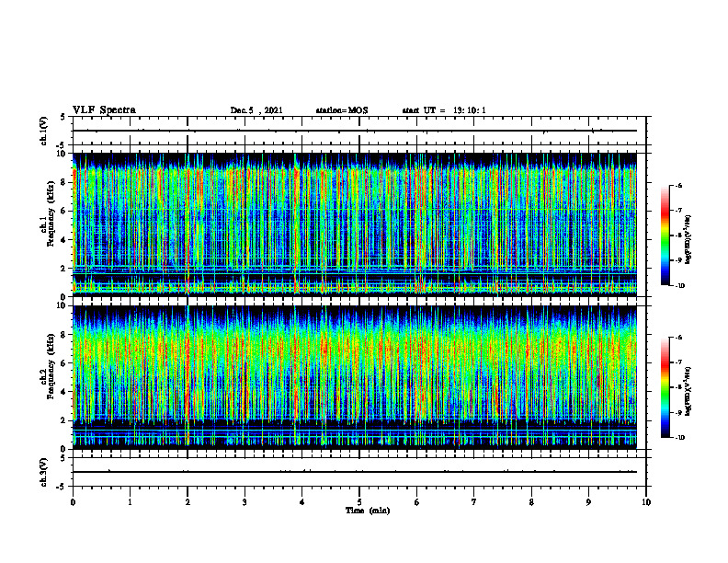Click inside the ch.1 spectrogram panel
The height and width of the screenshot is (563, 728).
pos(355,224)
